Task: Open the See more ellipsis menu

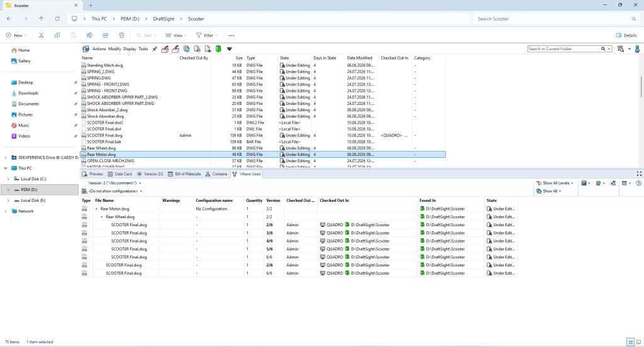Action: point(231,35)
